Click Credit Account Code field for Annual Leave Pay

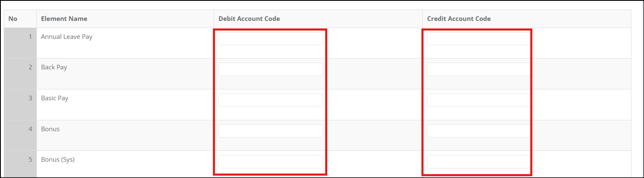point(479,38)
